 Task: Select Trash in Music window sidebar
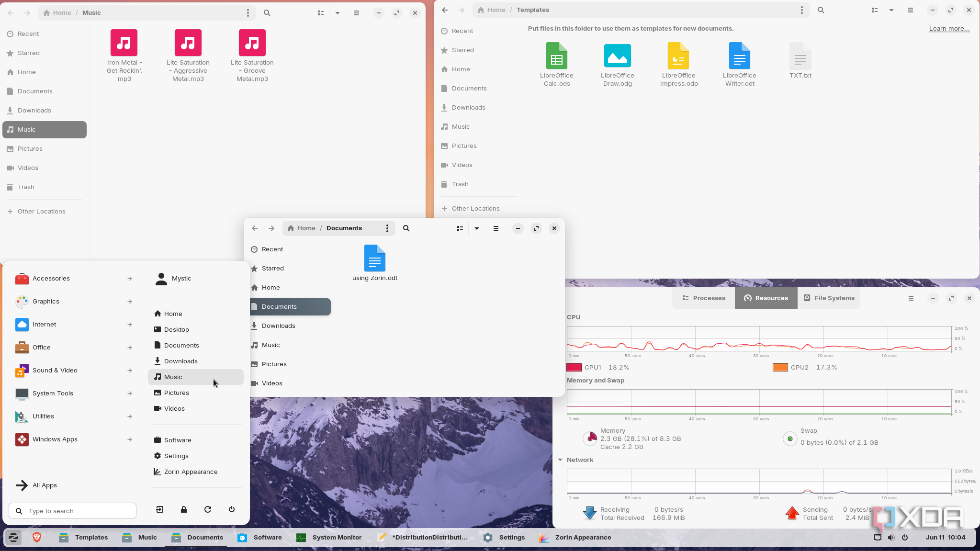coord(45,187)
